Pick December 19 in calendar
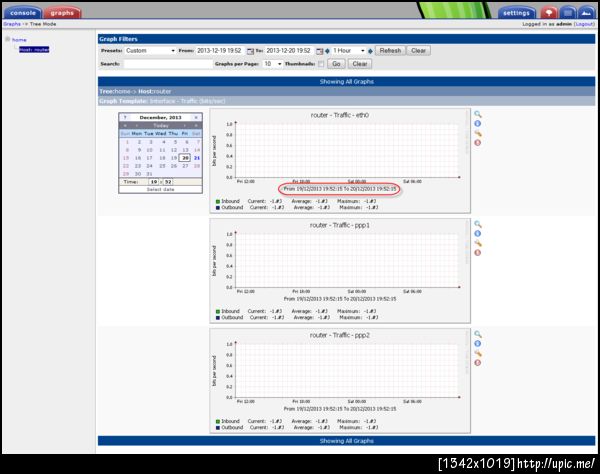The width and height of the screenshot is (600, 474). click(x=174, y=158)
